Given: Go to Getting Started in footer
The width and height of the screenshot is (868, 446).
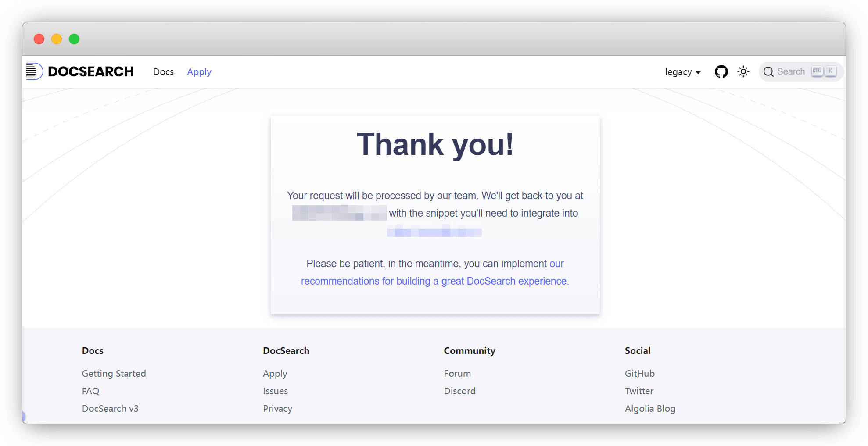Looking at the screenshot, I should click(114, 374).
